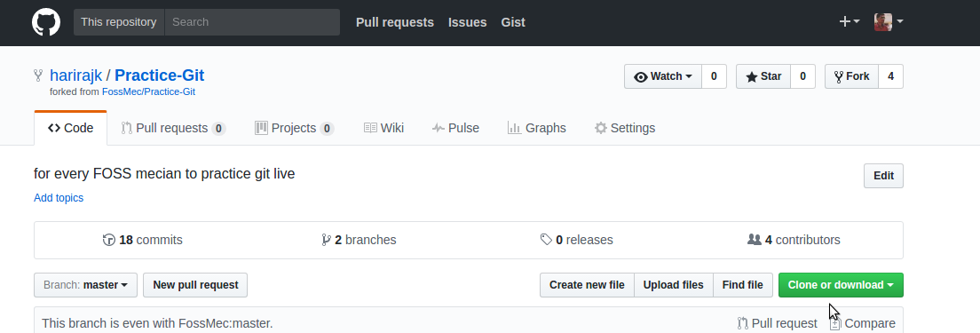Click the 'This branch is even with FossMec:master.' text
This screenshot has width=980, height=333.
[157, 323]
